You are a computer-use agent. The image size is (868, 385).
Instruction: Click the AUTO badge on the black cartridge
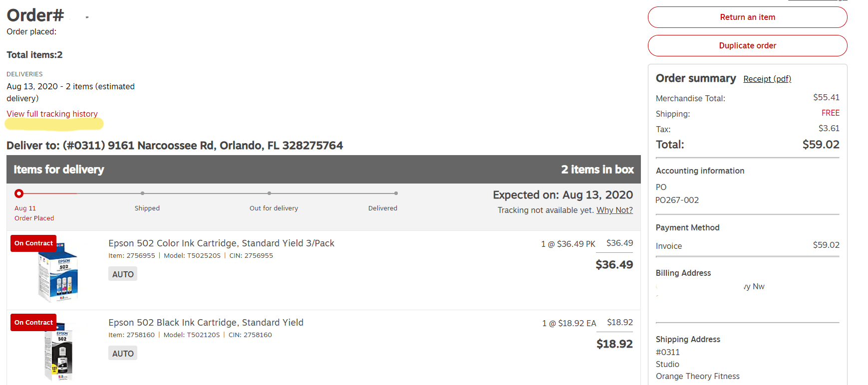tap(122, 353)
